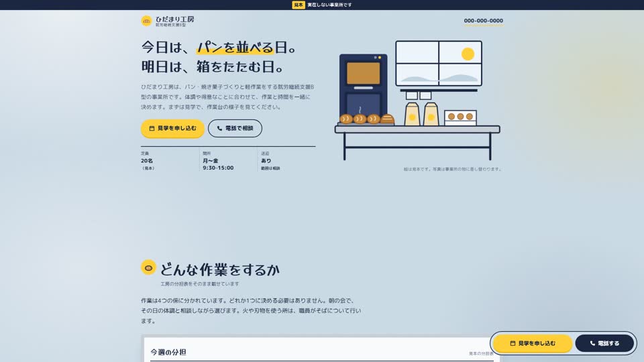The image size is (644, 362).
Task: Click the 見本の分担表 label
Action: [x=481, y=353]
